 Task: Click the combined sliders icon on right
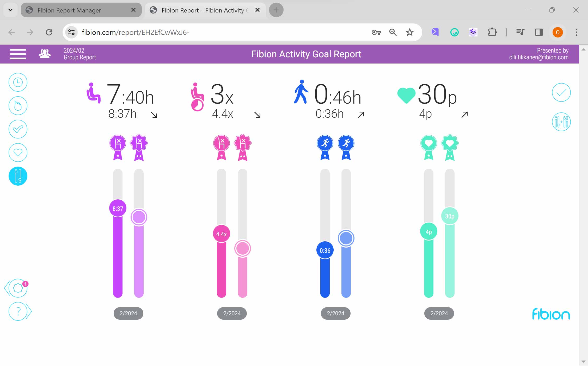[561, 122]
